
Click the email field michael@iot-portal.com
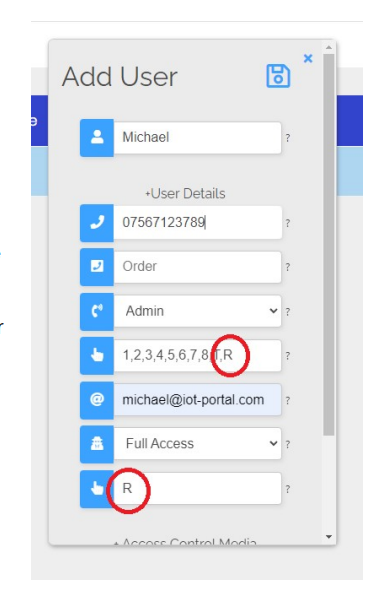[197, 400]
